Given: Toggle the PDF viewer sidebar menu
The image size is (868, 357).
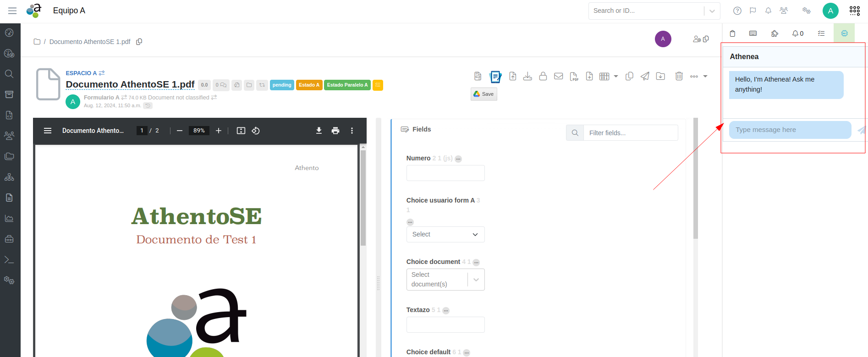Looking at the screenshot, I should point(48,131).
